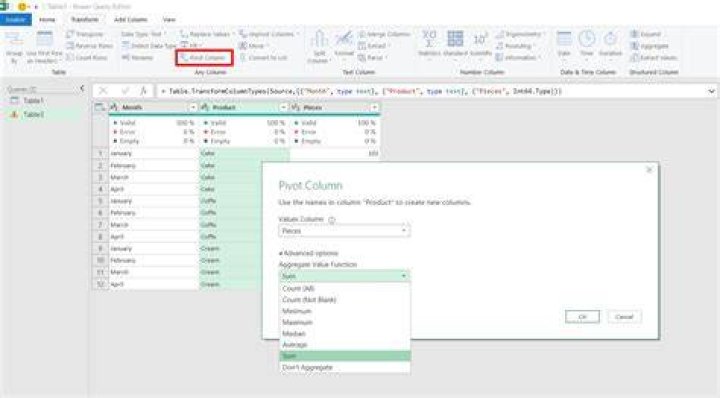Open the Pieces column filter dropdown

click(x=375, y=107)
